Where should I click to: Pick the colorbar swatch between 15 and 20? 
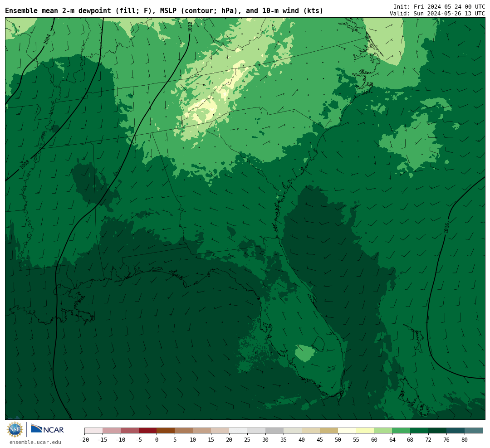point(220,431)
